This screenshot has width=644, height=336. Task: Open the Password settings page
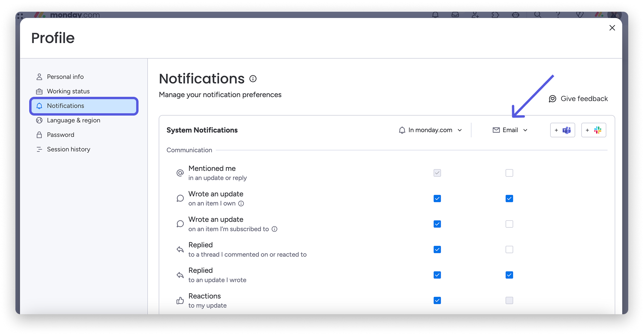pyautogui.click(x=60, y=135)
